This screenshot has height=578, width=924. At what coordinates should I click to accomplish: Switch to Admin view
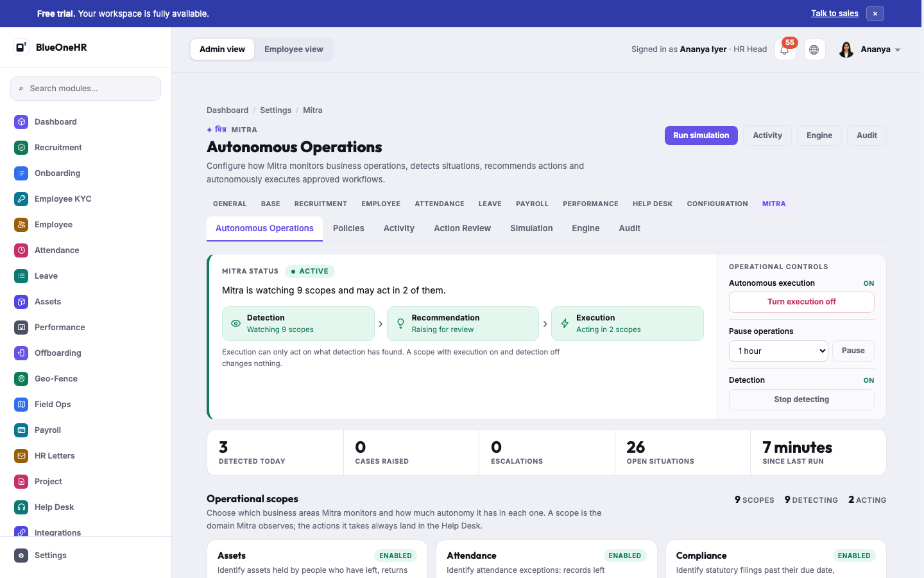(x=222, y=49)
